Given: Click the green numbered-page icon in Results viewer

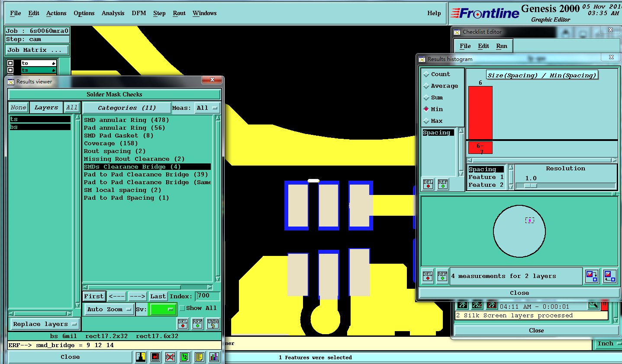Looking at the screenshot, I should coord(185,357).
